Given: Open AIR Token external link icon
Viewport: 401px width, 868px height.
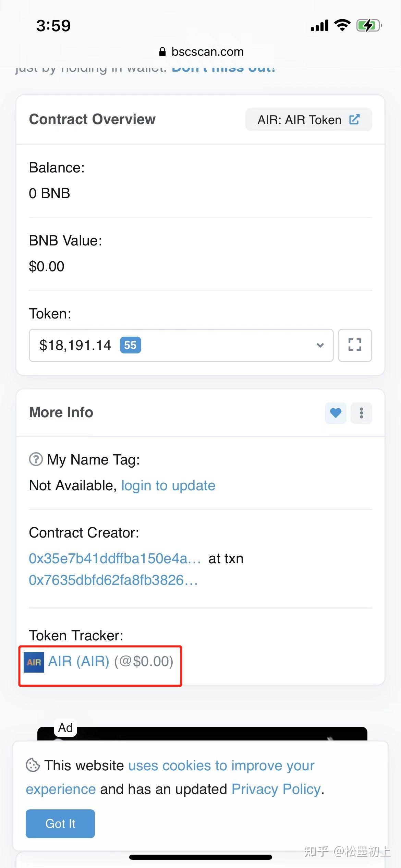Looking at the screenshot, I should 354,120.
